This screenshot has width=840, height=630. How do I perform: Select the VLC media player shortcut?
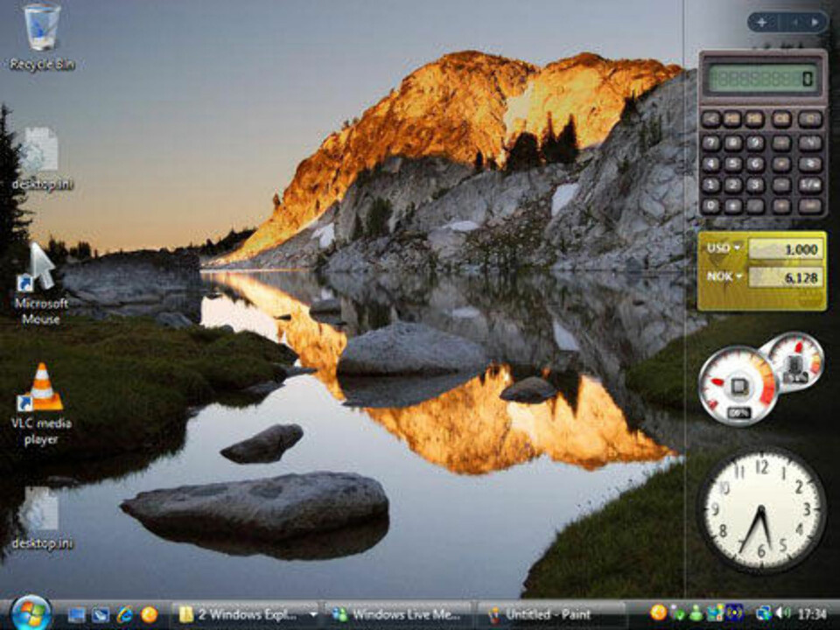[x=41, y=390]
